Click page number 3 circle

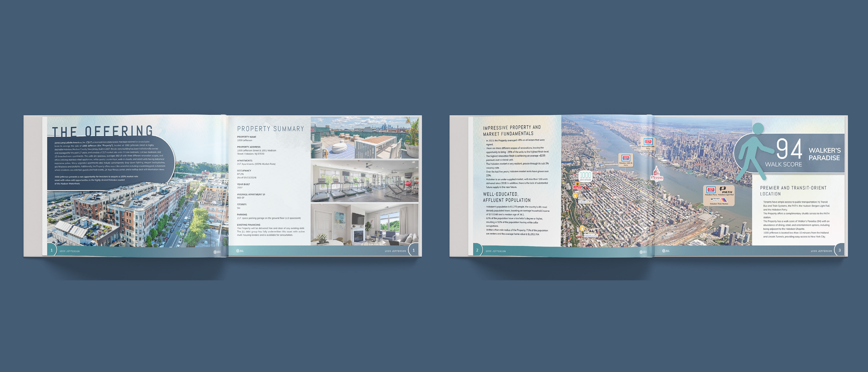tap(839, 250)
